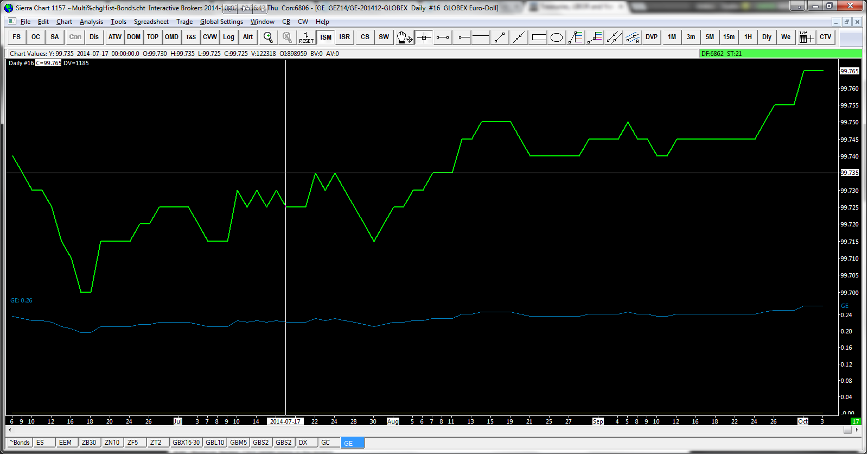Select the crosshair chart values tool
Screen dimensions: 868x454
click(424, 37)
